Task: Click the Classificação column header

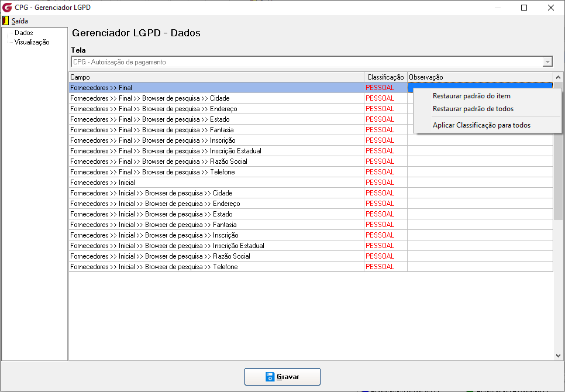Action: (385, 77)
